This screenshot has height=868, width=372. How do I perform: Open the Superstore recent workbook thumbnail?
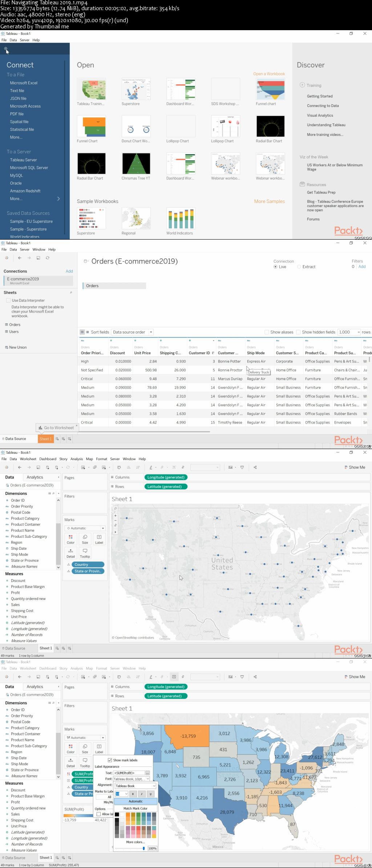point(136,89)
